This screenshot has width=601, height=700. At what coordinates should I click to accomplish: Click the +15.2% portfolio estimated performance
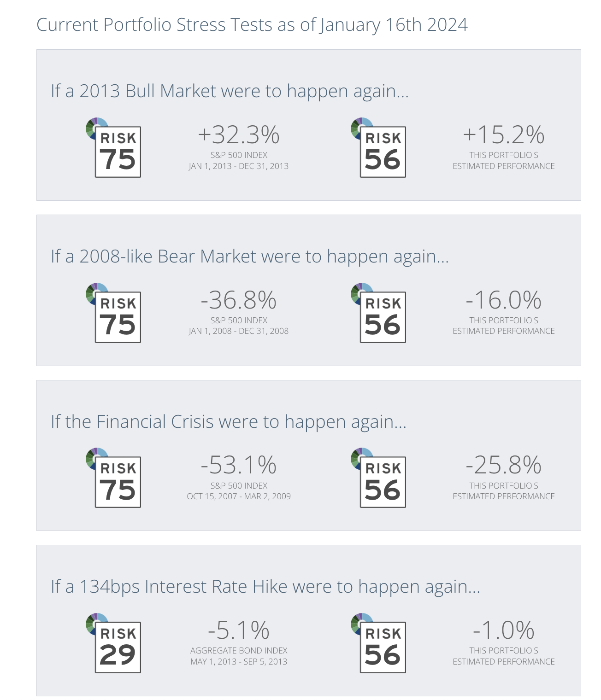pos(503,134)
